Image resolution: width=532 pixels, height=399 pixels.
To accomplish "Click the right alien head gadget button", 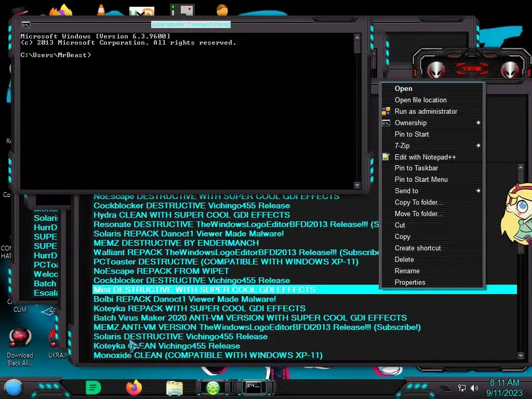I will 510,70.
